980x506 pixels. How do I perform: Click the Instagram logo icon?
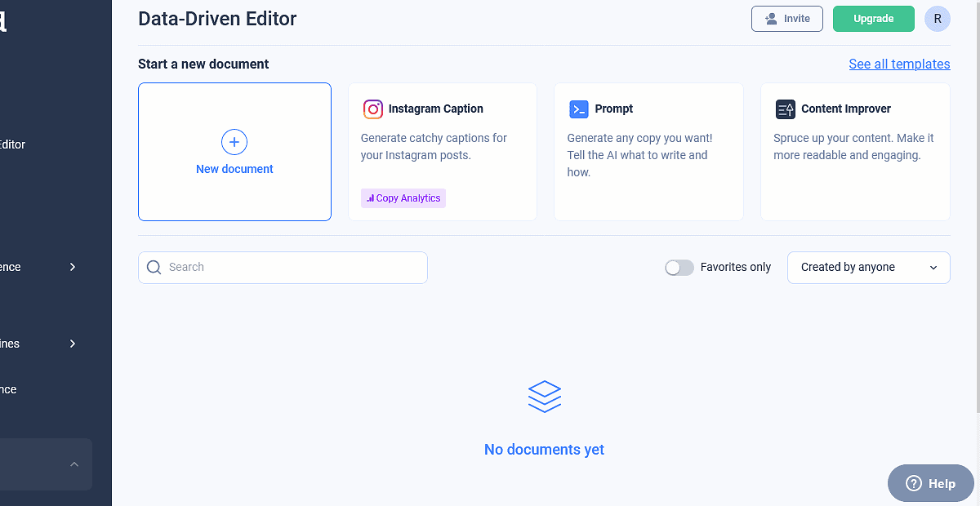373,109
